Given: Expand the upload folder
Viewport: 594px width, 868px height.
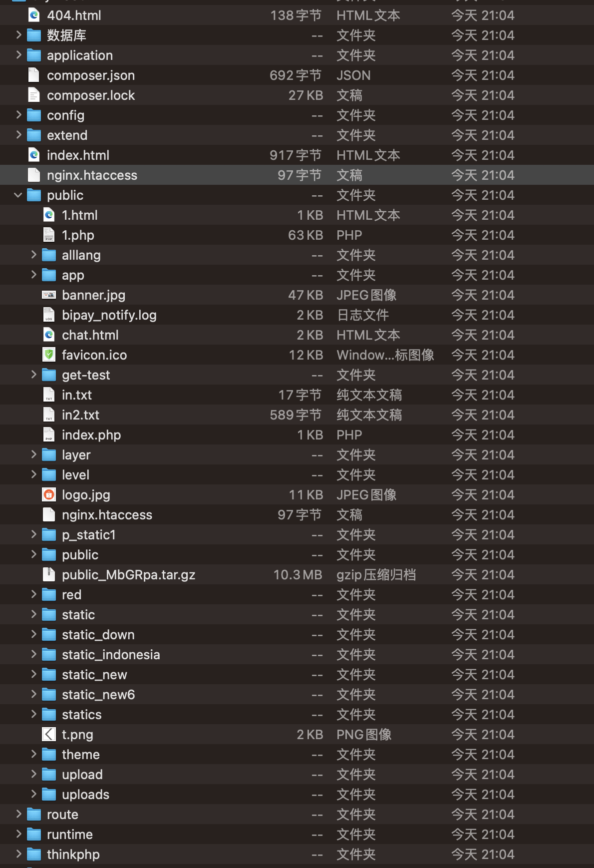Looking at the screenshot, I should tap(33, 774).
